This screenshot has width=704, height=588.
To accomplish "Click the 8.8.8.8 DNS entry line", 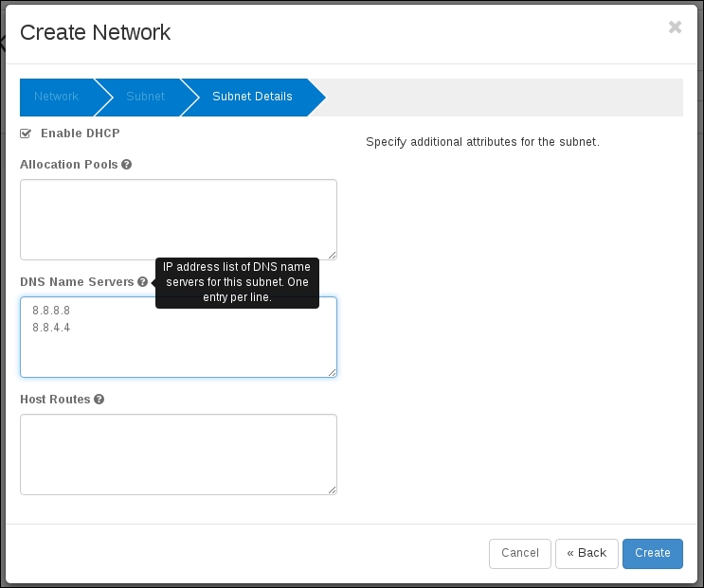I will [51, 311].
